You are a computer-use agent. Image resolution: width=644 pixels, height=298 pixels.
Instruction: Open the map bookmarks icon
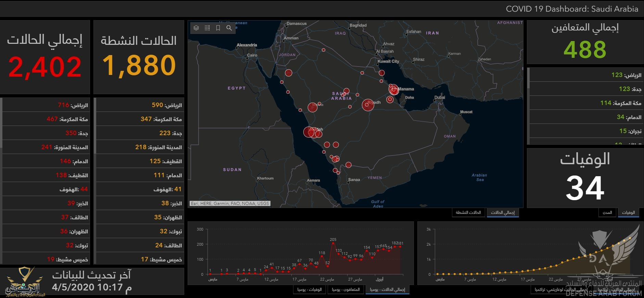218,28
